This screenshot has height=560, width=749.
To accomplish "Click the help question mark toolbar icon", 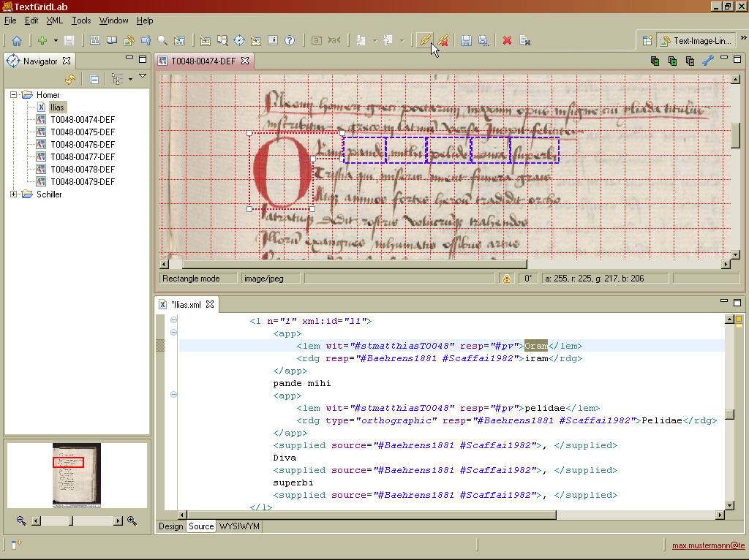I will tap(289, 41).
